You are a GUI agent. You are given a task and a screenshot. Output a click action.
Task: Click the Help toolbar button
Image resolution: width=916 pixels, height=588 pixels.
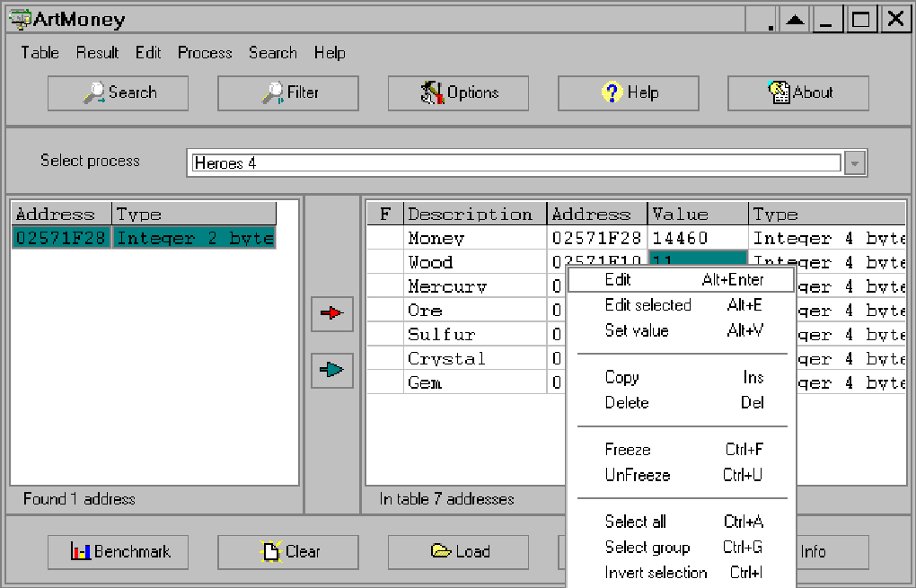coord(628,92)
